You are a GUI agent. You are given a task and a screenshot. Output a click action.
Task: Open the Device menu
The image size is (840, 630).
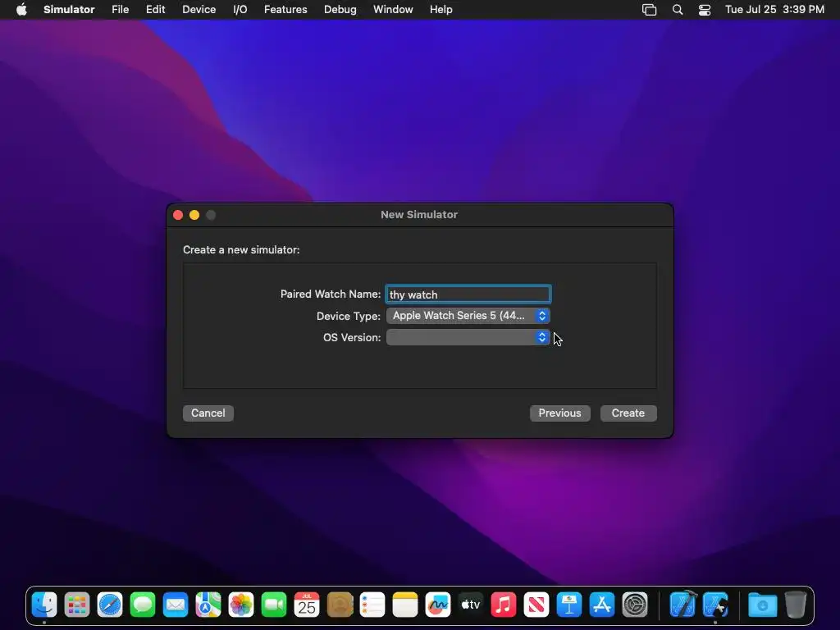199,10
